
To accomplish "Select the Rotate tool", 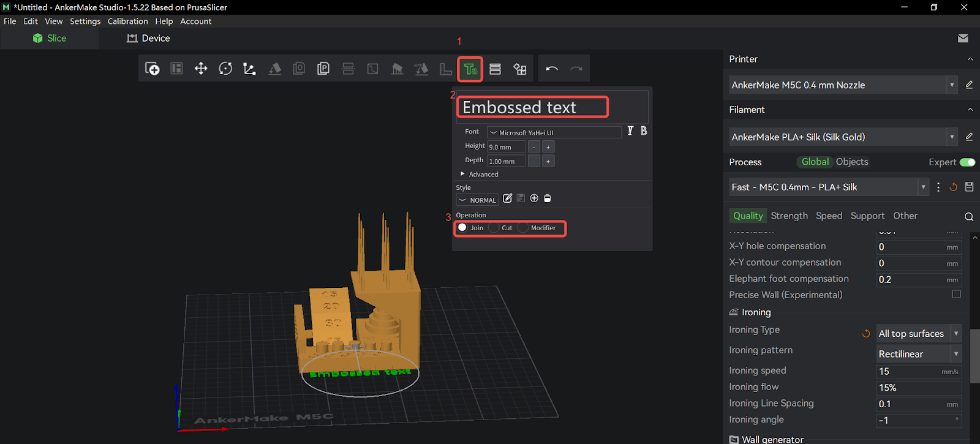I will pos(225,69).
